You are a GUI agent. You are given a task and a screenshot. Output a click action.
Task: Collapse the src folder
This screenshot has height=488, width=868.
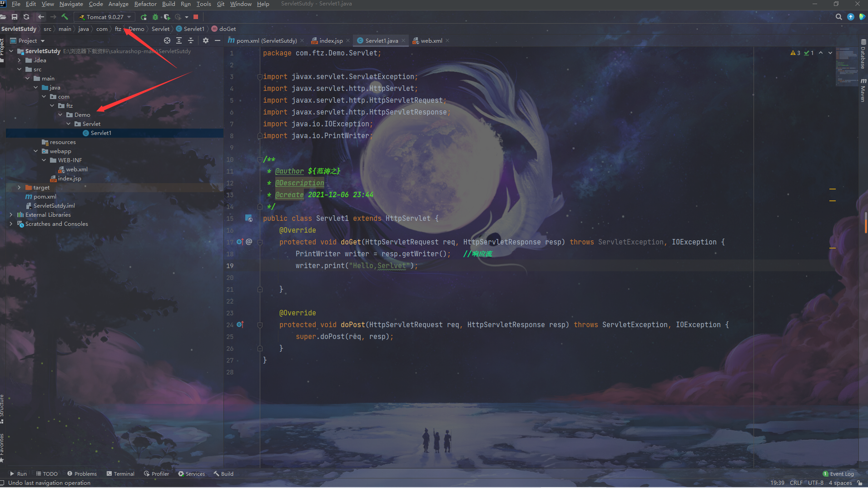pyautogui.click(x=19, y=69)
